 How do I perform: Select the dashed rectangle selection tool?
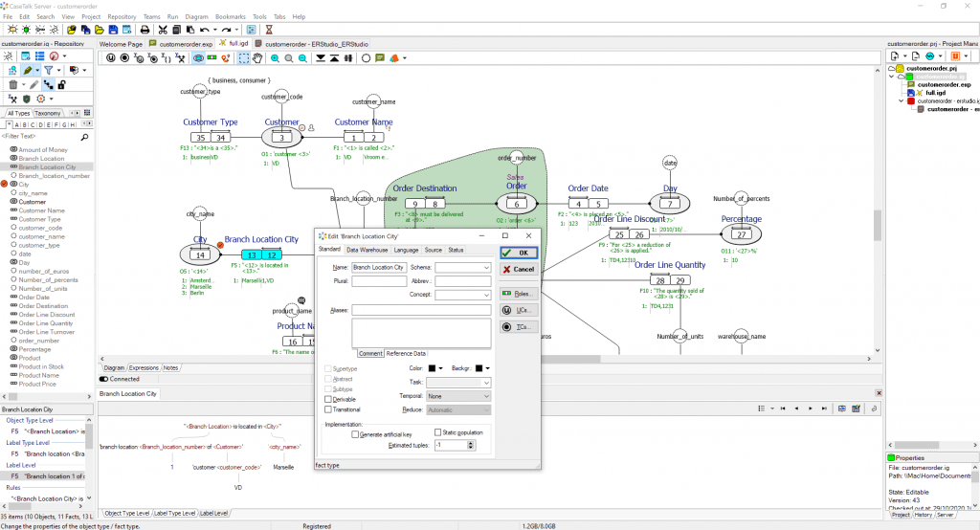[x=244, y=58]
